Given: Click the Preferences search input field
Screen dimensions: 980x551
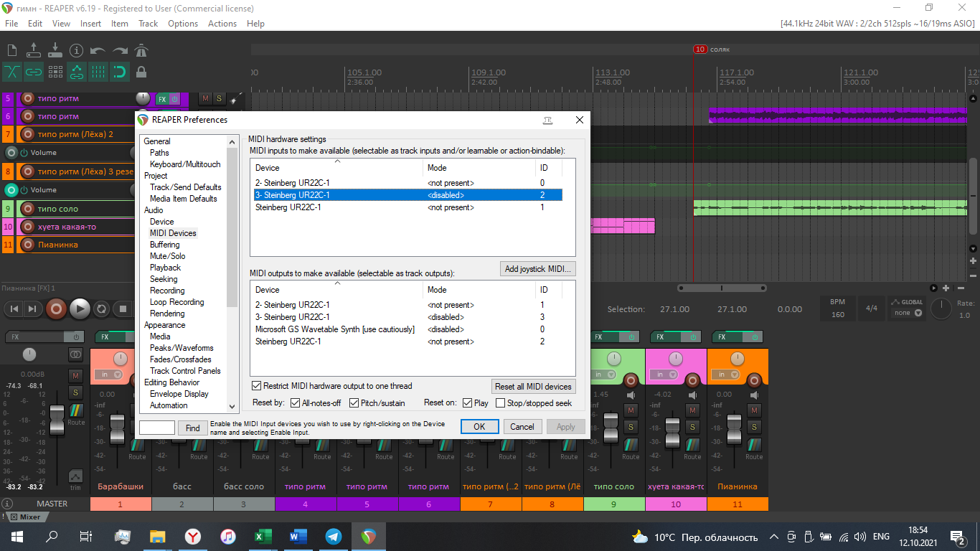Looking at the screenshot, I should (157, 428).
